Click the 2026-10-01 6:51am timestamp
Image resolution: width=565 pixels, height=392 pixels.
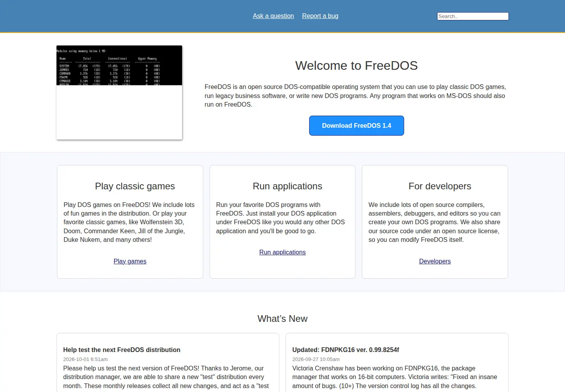[x=86, y=359]
